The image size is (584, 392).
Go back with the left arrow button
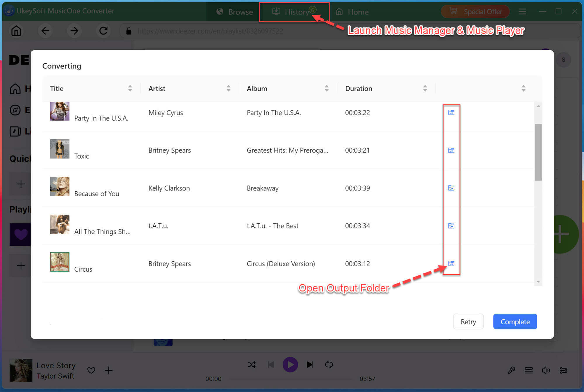tap(45, 31)
